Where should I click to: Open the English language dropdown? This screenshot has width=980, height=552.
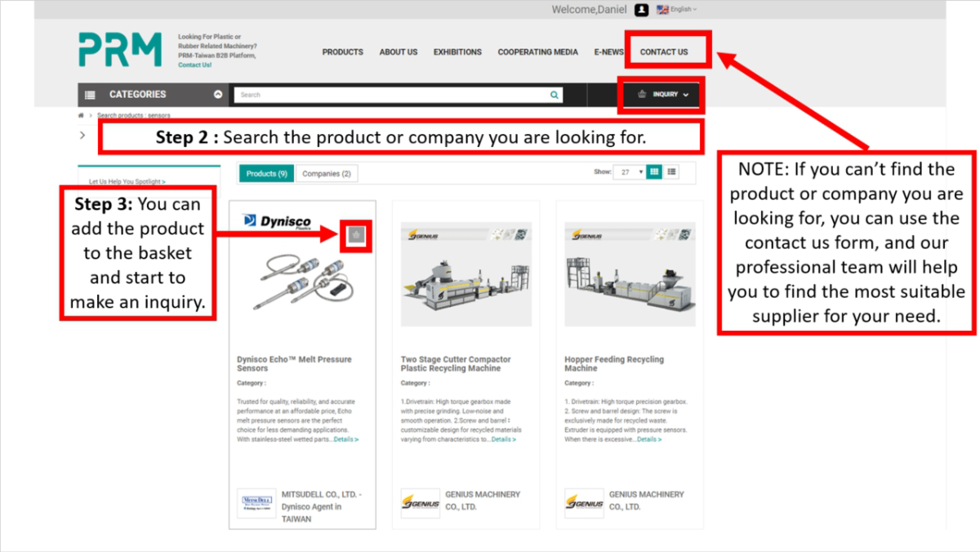pos(677,10)
